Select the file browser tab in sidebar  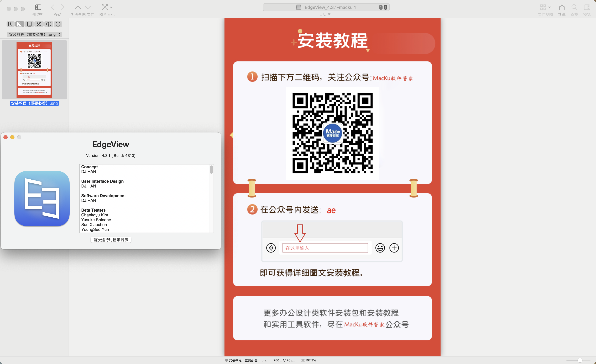point(11,24)
